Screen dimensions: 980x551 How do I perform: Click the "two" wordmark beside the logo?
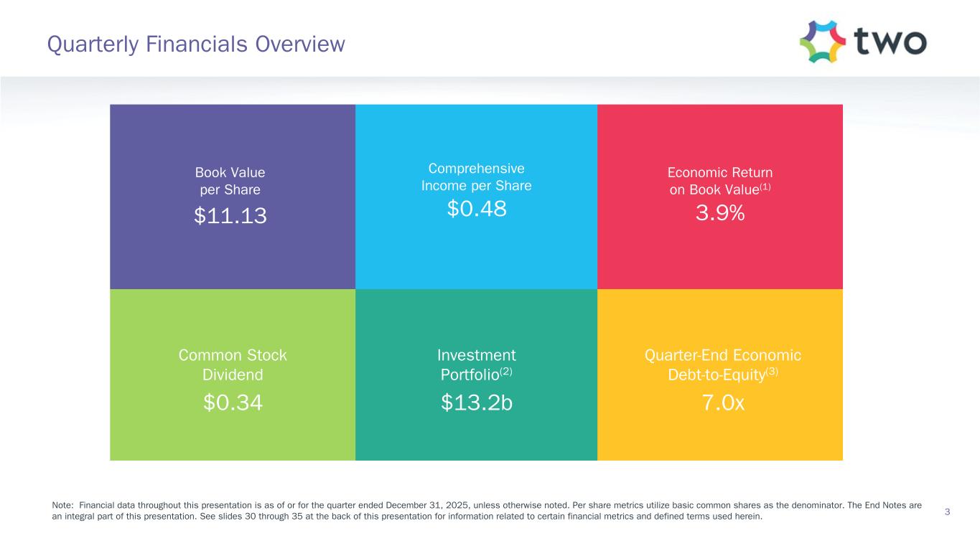click(x=890, y=42)
